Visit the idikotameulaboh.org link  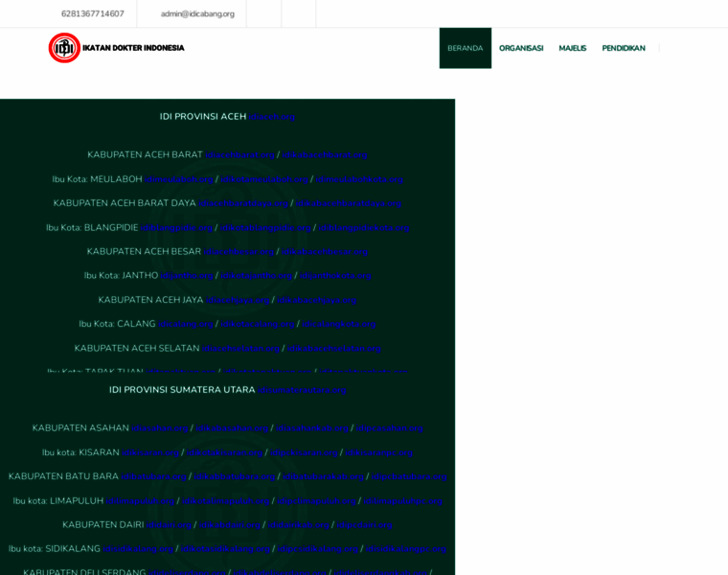click(x=264, y=179)
